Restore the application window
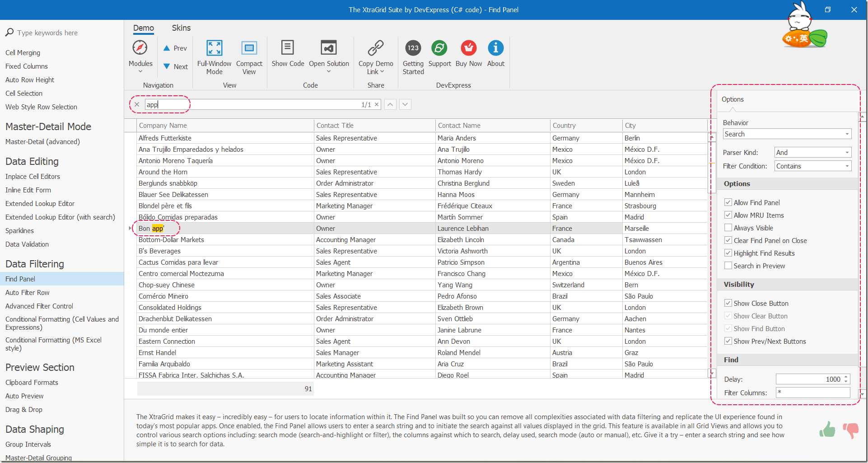 828,9
